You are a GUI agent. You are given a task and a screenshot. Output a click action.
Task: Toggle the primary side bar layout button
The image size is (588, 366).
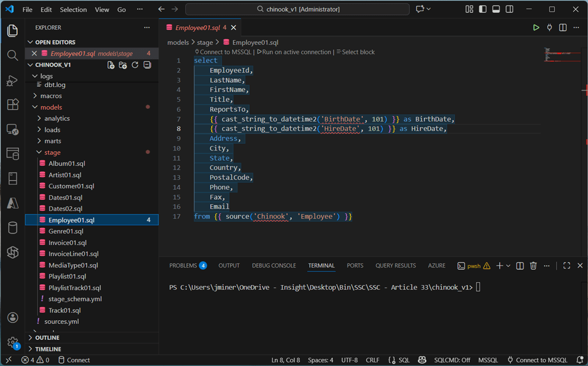tap(483, 10)
